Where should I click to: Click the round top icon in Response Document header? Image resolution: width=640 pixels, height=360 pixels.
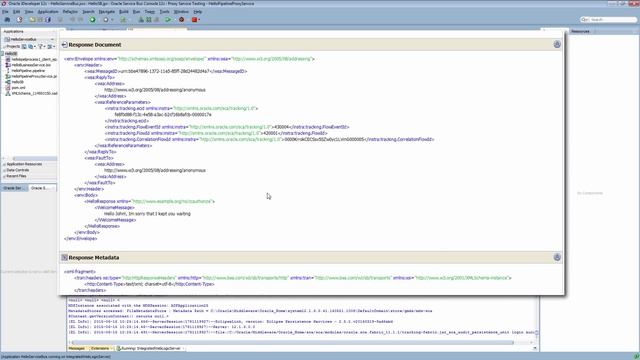point(557,44)
